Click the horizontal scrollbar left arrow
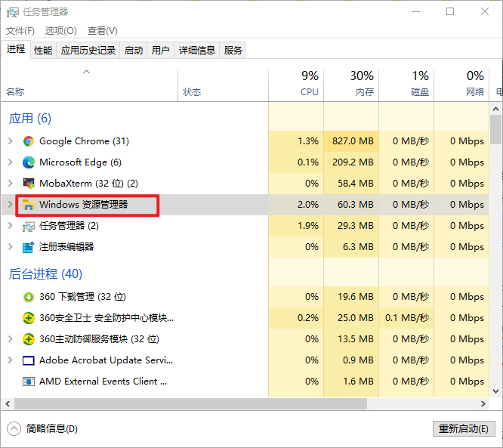This screenshot has height=448, width=503. click(x=8, y=404)
